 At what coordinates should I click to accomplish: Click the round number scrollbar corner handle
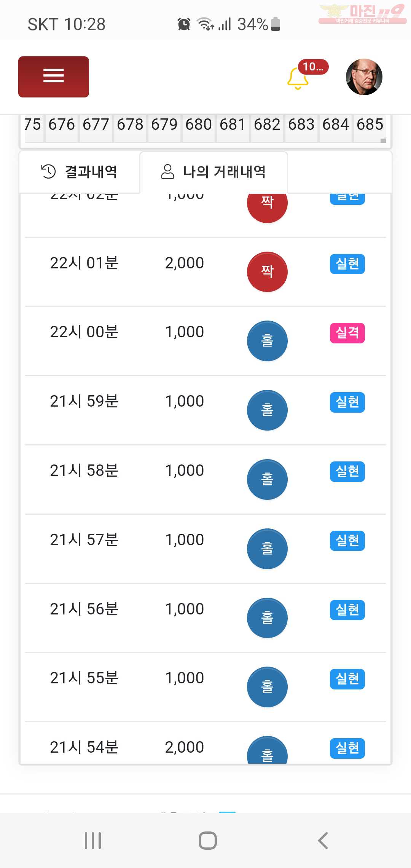click(x=383, y=140)
